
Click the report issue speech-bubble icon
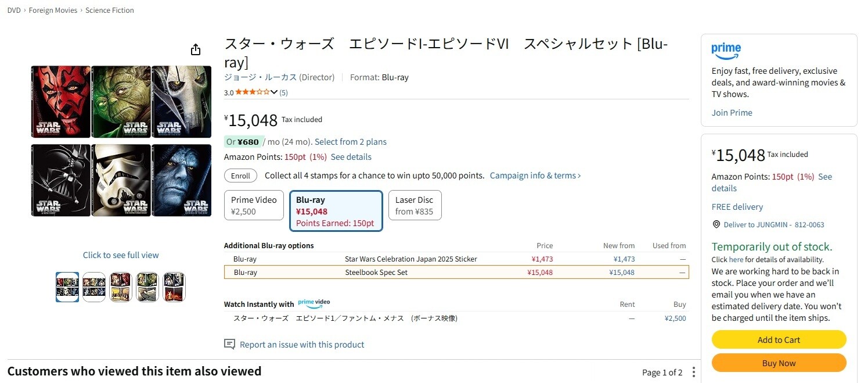tap(230, 345)
